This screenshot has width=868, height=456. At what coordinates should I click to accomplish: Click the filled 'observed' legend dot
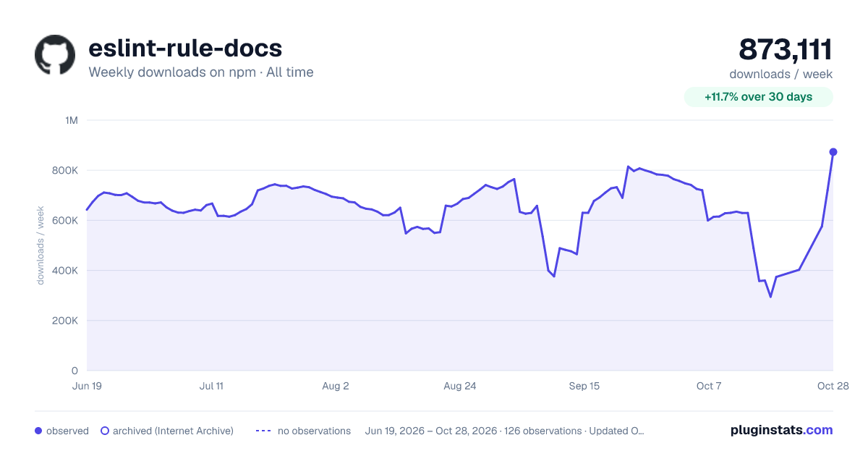38,431
